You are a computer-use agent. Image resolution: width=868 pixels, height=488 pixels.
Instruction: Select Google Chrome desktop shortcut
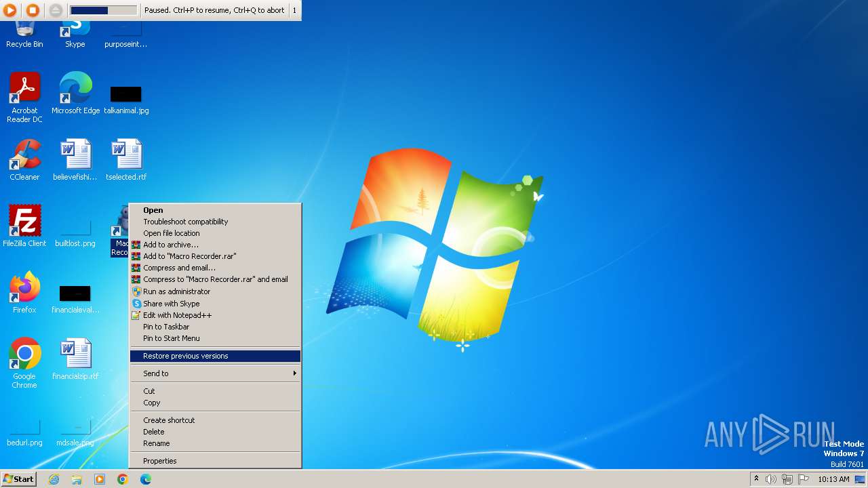pos(24,363)
